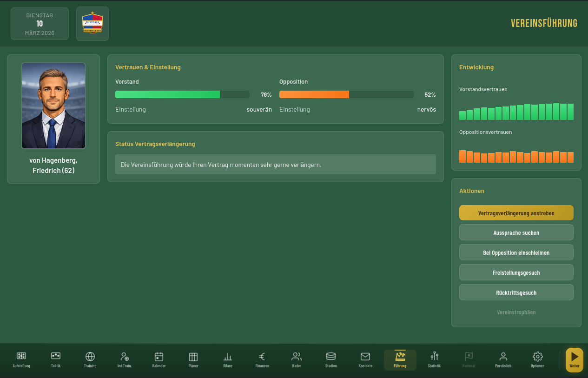Click the 'Status Vertragsverlängerung' heading
The height and width of the screenshot is (378, 588).
(x=155, y=144)
